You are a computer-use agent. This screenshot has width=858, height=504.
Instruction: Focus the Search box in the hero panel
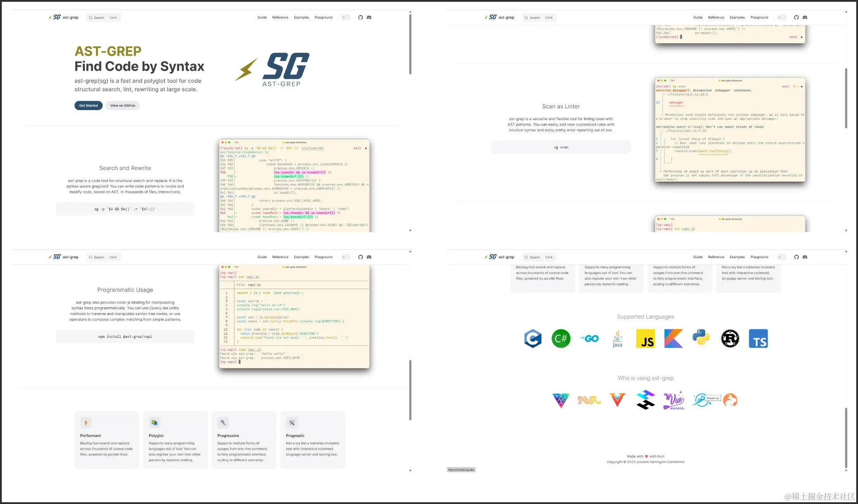coord(103,18)
